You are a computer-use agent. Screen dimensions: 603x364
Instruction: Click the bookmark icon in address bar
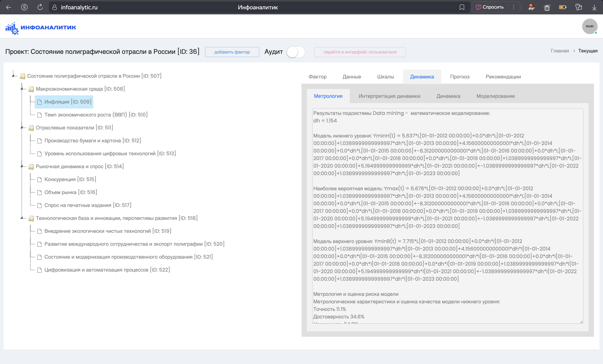(x=462, y=7)
